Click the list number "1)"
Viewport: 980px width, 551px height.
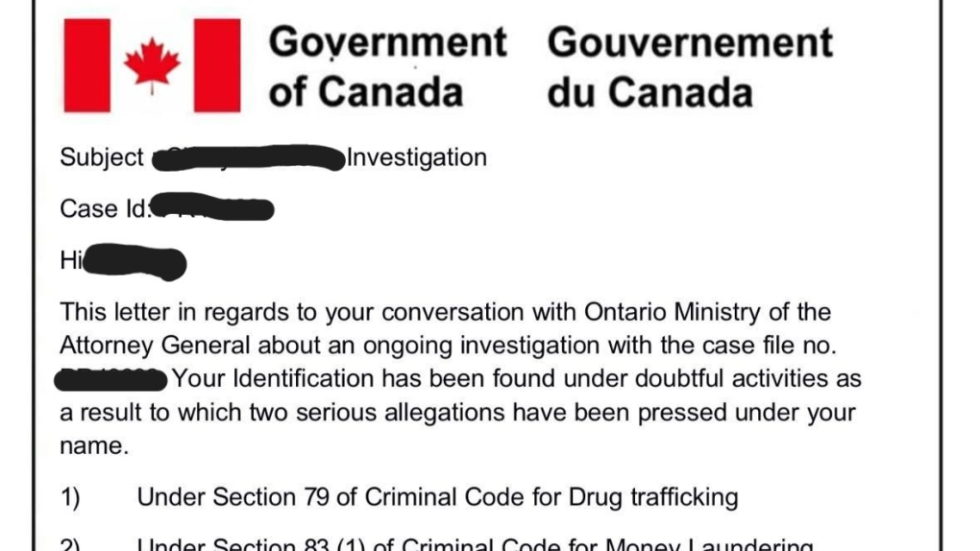[x=70, y=497]
